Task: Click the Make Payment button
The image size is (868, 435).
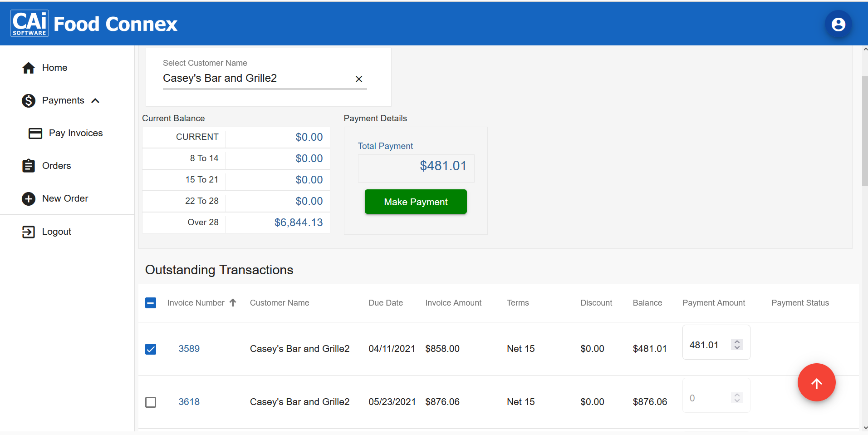Action: coord(415,202)
